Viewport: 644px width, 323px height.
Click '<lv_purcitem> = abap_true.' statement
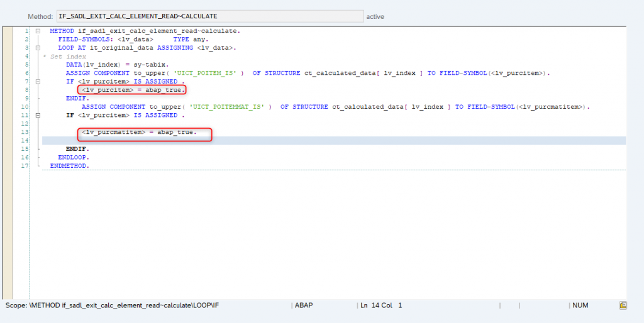pos(133,90)
